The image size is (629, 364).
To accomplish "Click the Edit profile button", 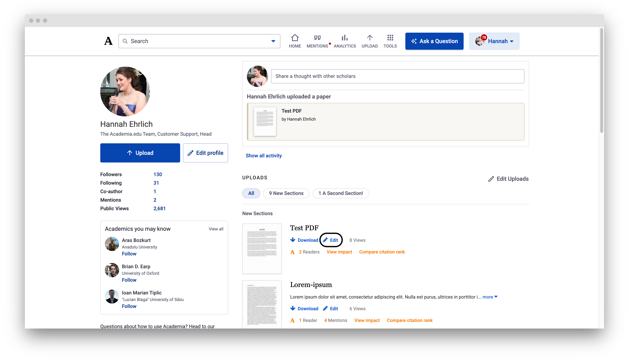I will point(205,153).
